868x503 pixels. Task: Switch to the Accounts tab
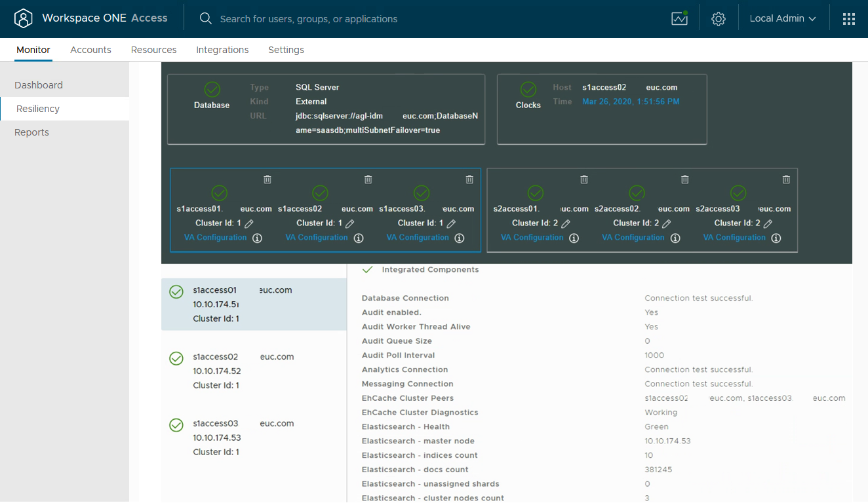point(90,50)
